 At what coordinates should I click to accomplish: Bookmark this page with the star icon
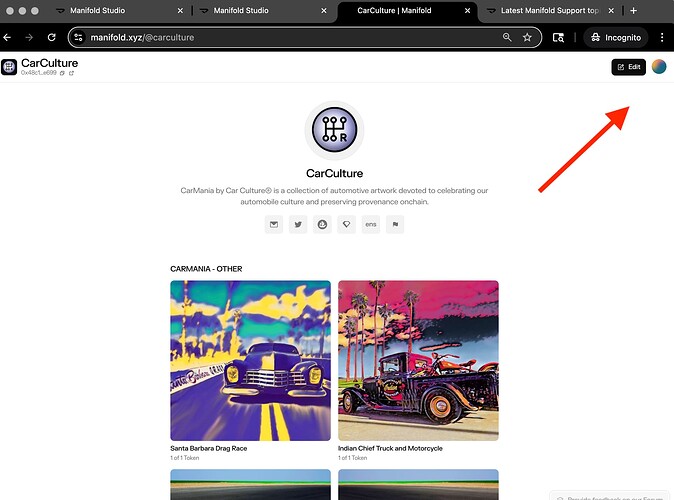click(527, 37)
